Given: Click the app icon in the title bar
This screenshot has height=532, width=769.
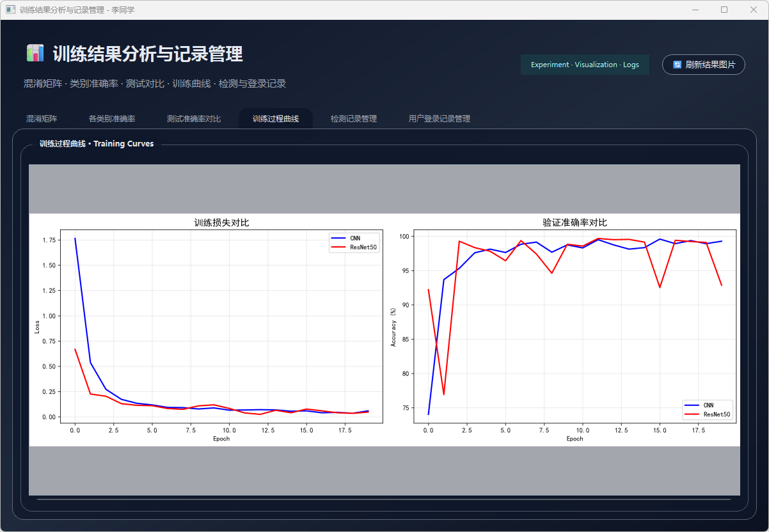Looking at the screenshot, I should coord(10,10).
